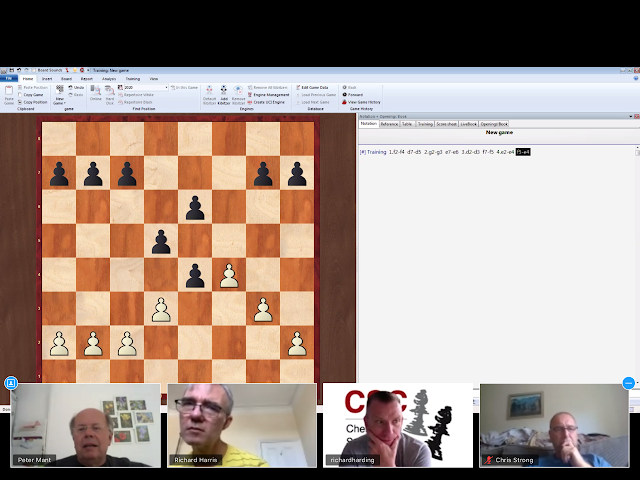Image resolution: width=640 pixels, height=480 pixels.
Task: Open Edit Game Data
Action: (x=312, y=87)
